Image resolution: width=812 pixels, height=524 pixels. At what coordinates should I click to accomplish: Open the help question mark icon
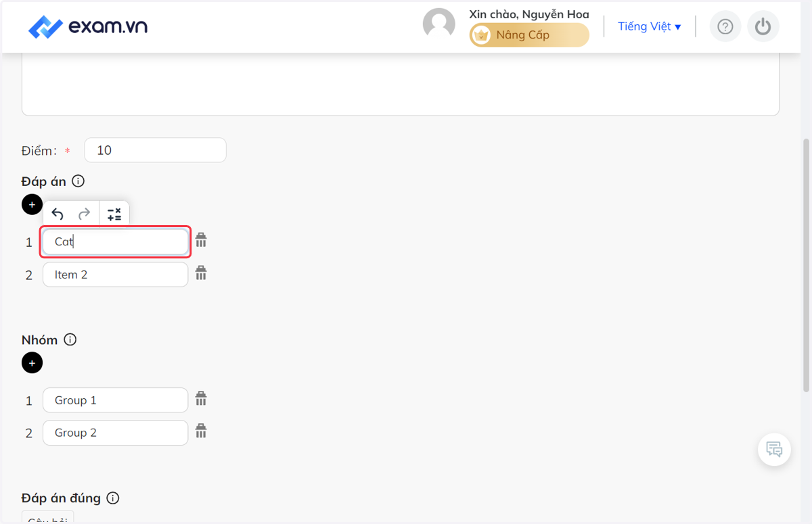pos(725,27)
